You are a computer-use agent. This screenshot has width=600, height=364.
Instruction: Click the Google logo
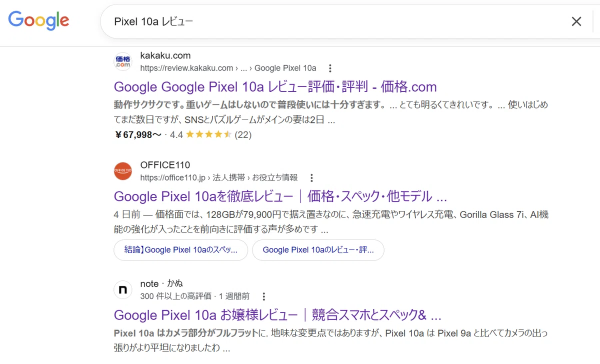38,20
